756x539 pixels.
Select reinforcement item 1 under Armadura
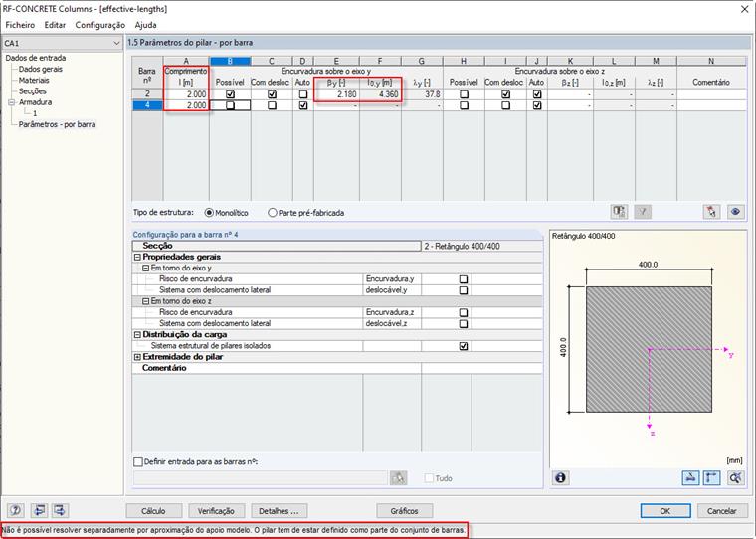35,113
